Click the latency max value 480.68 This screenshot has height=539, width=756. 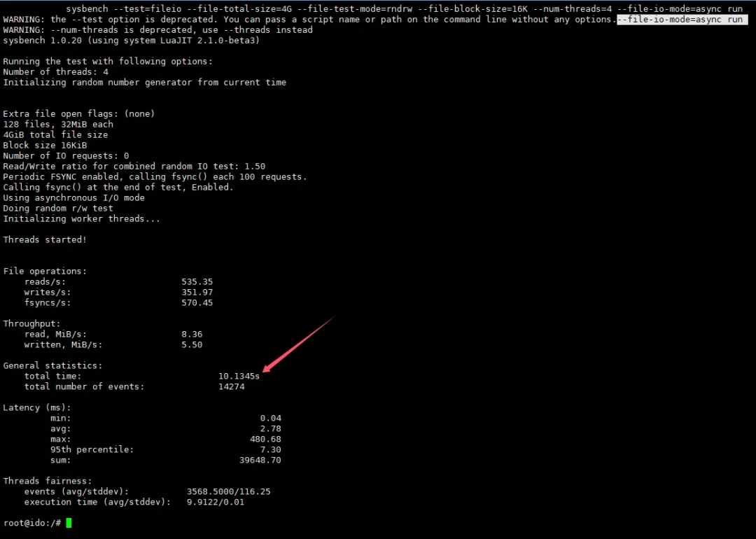click(x=266, y=439)
